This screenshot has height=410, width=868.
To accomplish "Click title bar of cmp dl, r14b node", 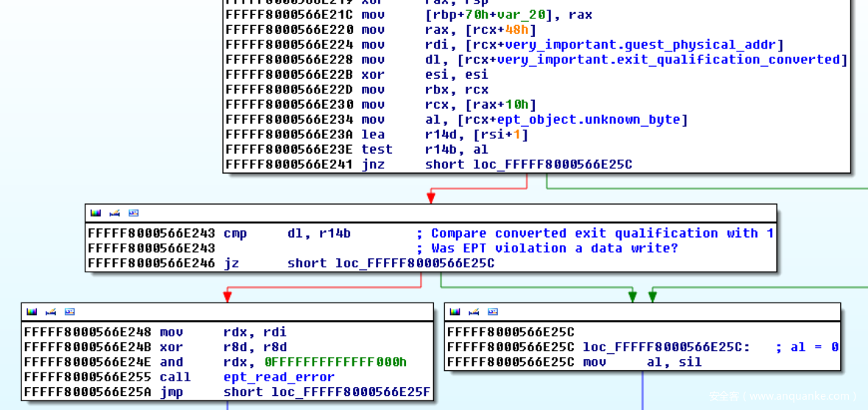I will (430, 213).
